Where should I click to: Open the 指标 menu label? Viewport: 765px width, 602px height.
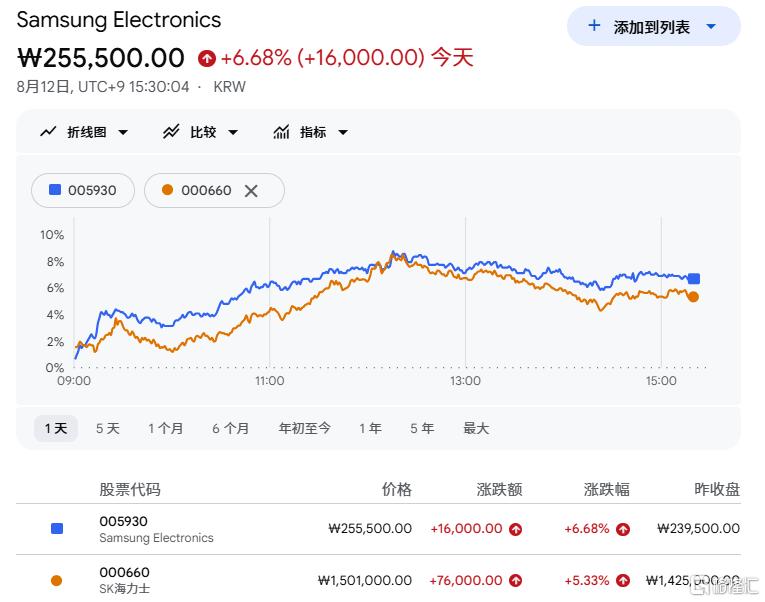(313, 132)
